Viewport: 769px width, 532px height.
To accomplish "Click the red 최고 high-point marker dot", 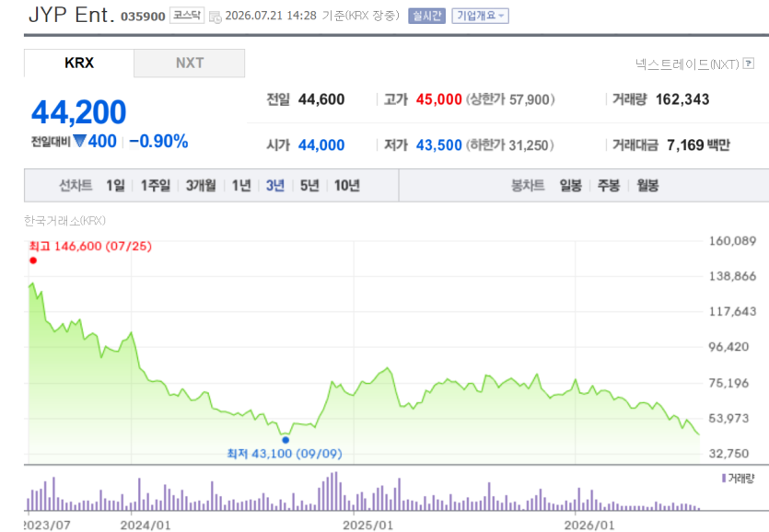I will pyautogui.click(x=33, y=260).
